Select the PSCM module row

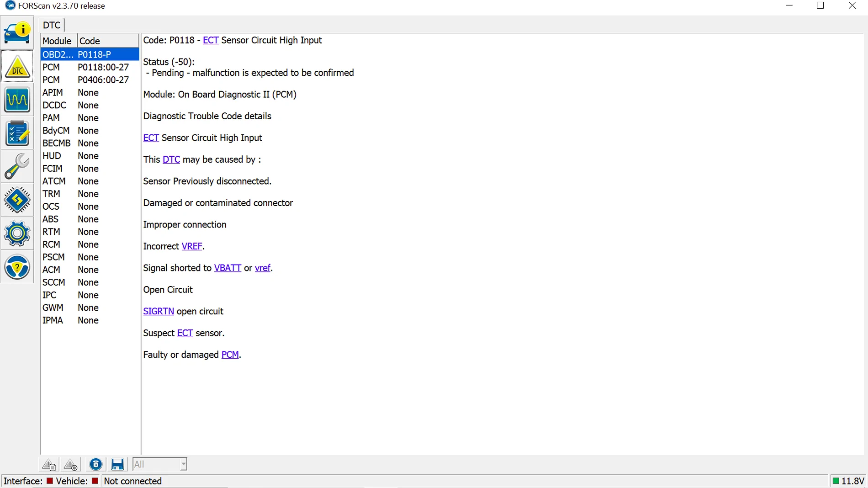click(90, 257)
